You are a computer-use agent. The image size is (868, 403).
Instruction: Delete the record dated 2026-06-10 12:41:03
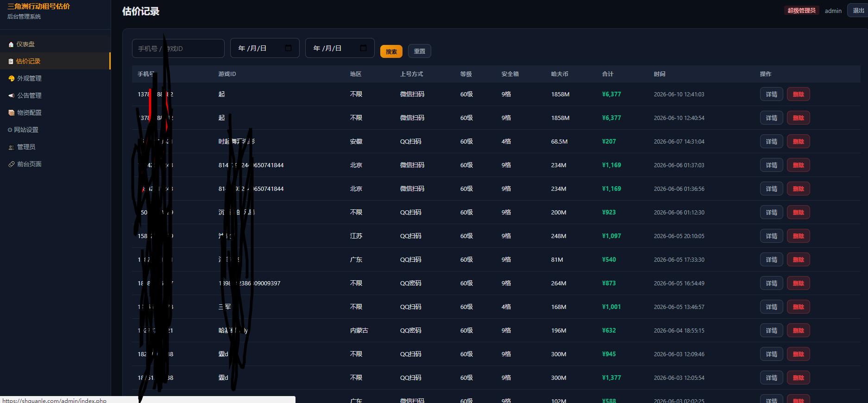(x=799, y=94)
